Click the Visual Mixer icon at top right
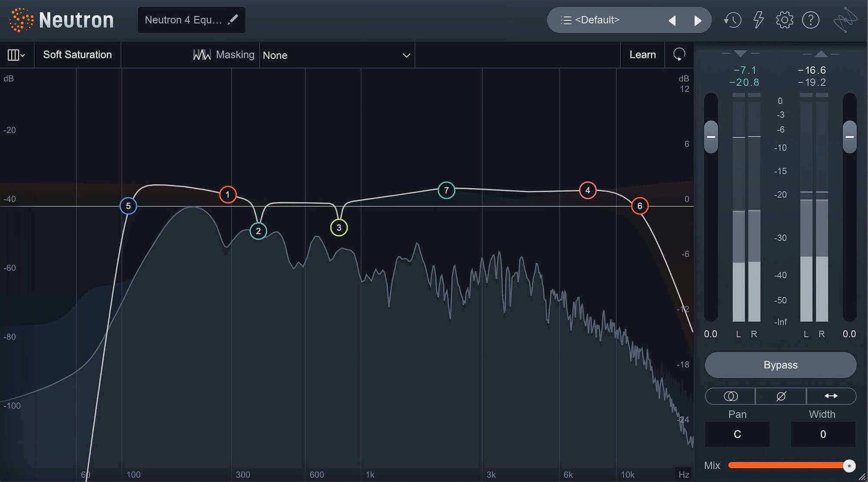The width and height of the screenshot is (868, 482). [x=845, y=20]
